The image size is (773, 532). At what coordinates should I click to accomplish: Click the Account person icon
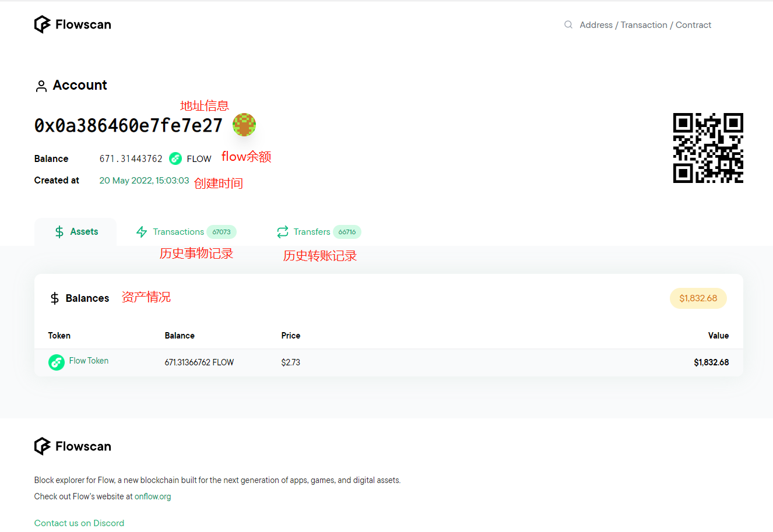(x=41, y=86)
